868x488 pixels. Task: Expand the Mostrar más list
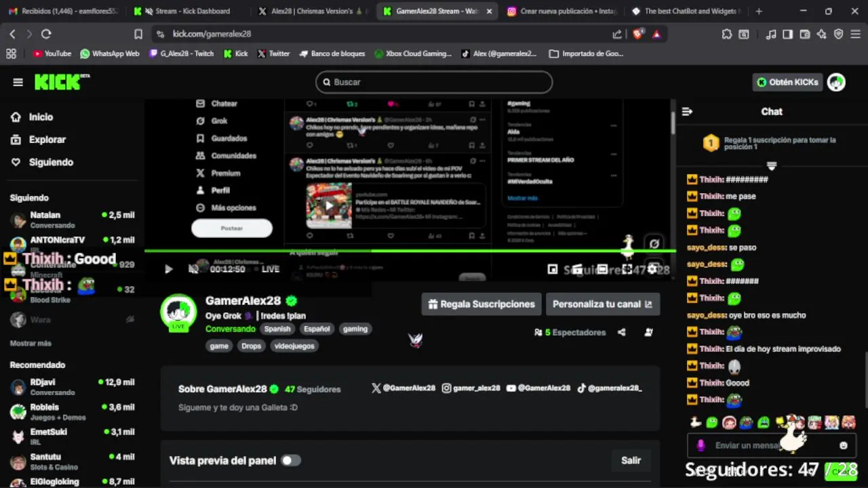tap(31, 344)
